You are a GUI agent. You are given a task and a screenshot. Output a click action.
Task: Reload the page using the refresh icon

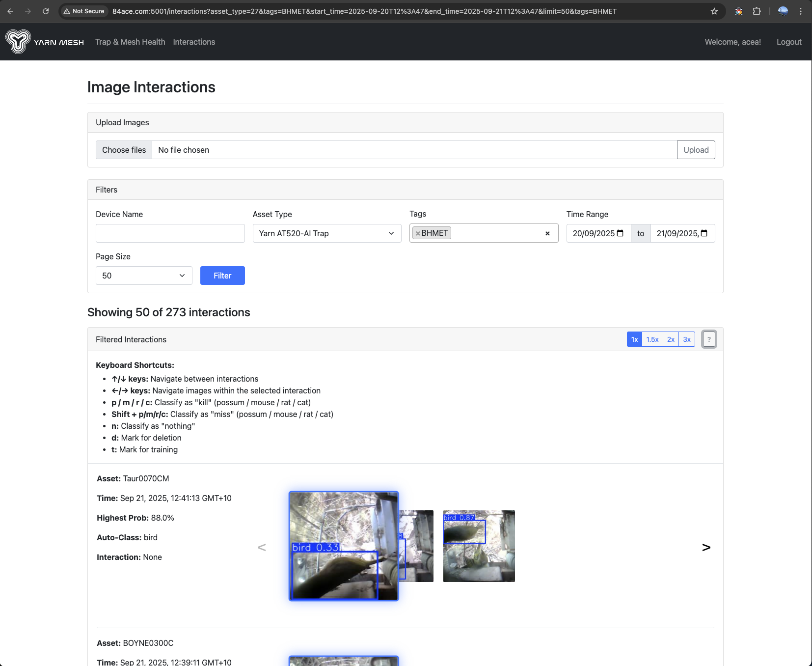pyautogui.click(x=46, y=11)
